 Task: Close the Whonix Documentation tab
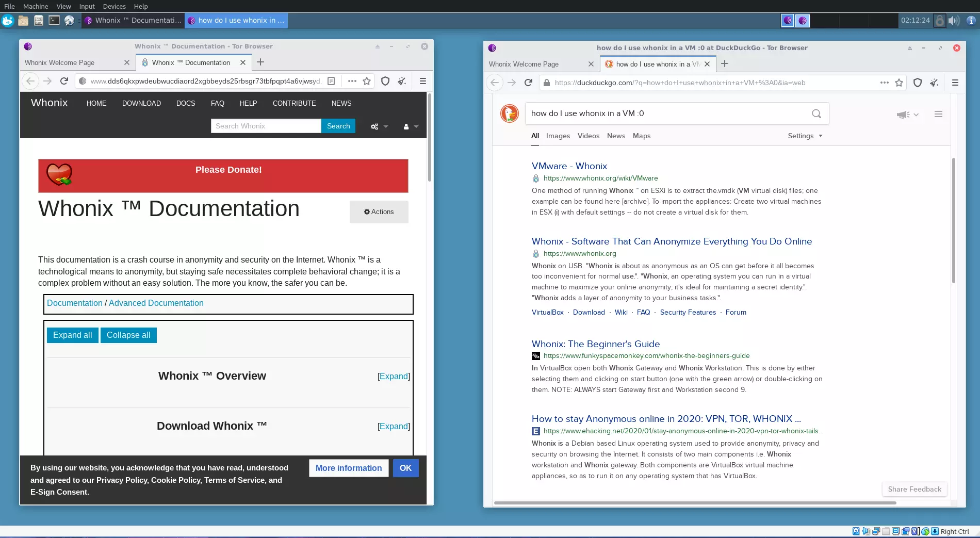coord(243,62)
